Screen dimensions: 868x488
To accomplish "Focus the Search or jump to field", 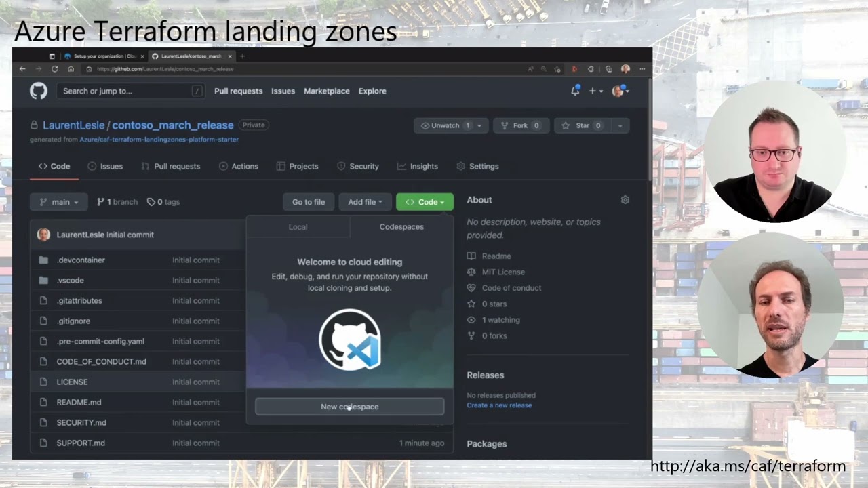I will 130,91.
